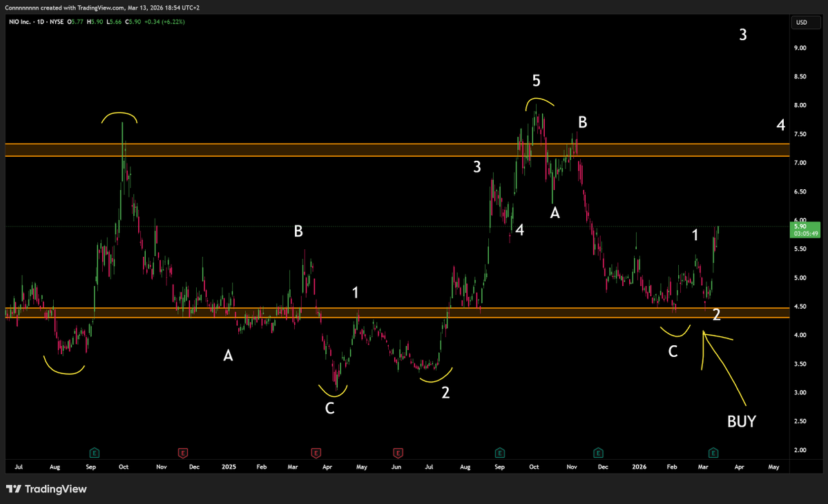The width and height of the screenshot is (828, 504).
Task: Click the low value L5.66
Action: [x=114, y=21]
